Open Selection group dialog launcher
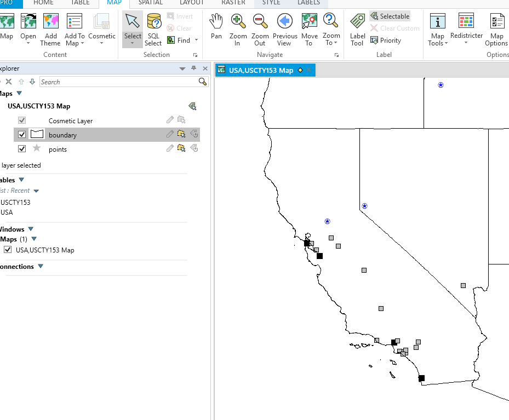The image size is (509, 420). (195, 55)
